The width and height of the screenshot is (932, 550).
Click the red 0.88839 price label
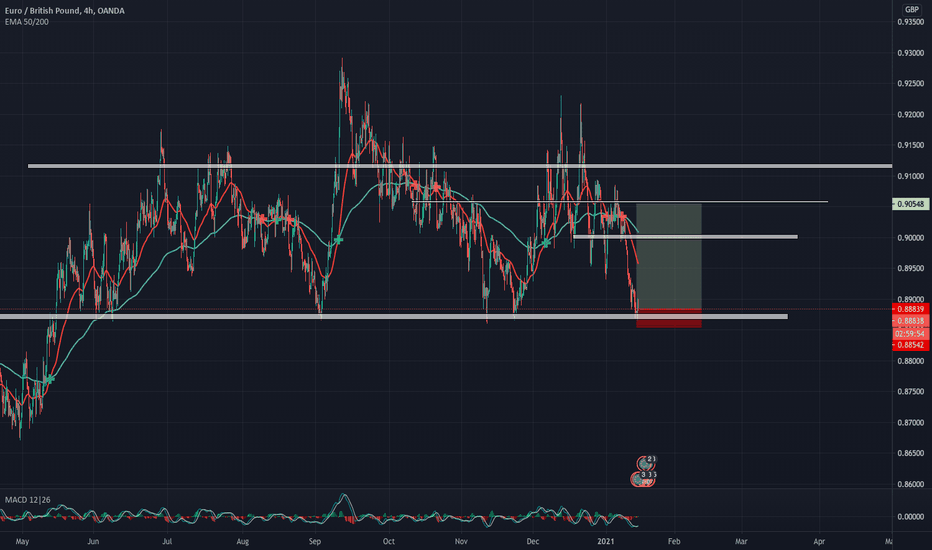(x=911, y=309)
